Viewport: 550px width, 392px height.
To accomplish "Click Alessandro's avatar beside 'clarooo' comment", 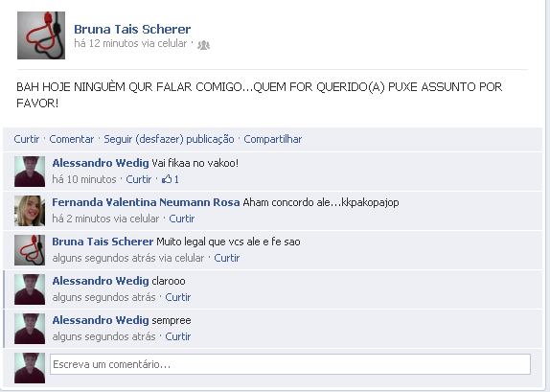I will click(x=30, y=289).
